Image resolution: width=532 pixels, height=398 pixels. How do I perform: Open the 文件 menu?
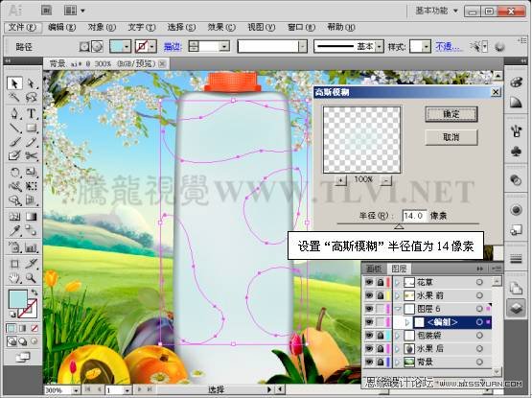click(x=22, y=27)
